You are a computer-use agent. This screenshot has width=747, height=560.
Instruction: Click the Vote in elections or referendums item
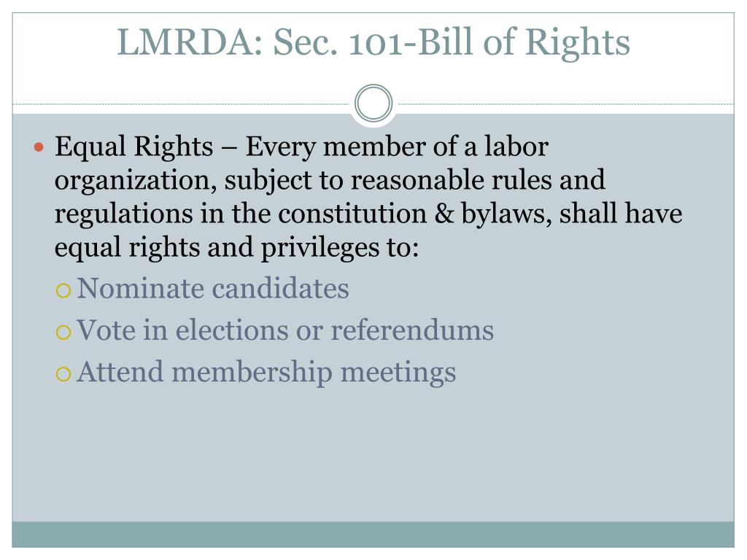click(x=285, y=330)
